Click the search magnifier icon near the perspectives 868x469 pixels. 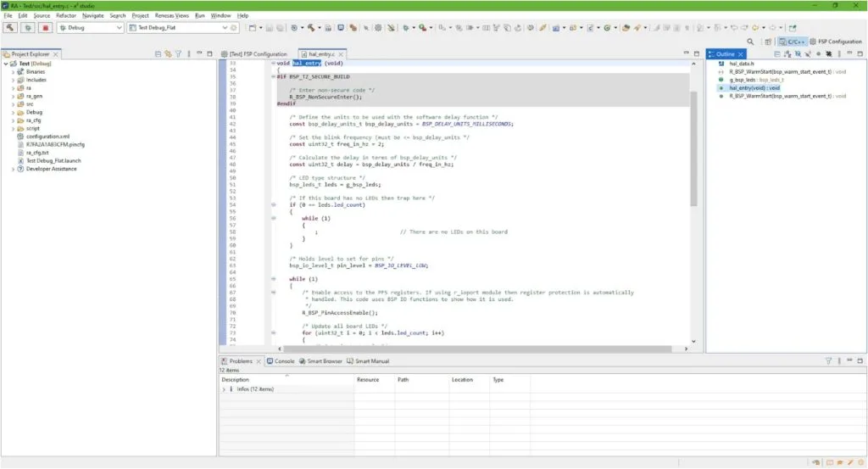point(751,41)
